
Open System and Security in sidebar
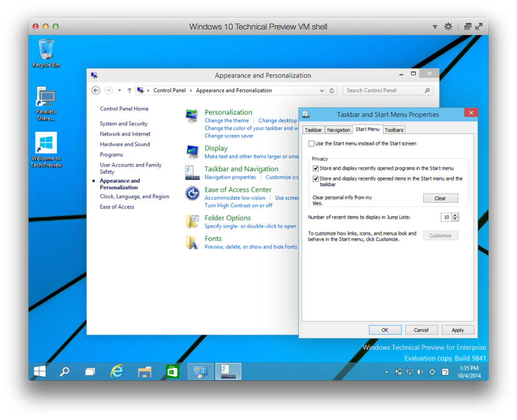tap(124, 124)
